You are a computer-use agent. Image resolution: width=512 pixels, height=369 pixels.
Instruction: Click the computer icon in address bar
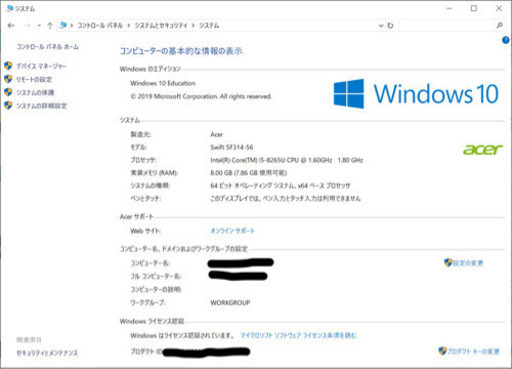(x=63, y=25)
